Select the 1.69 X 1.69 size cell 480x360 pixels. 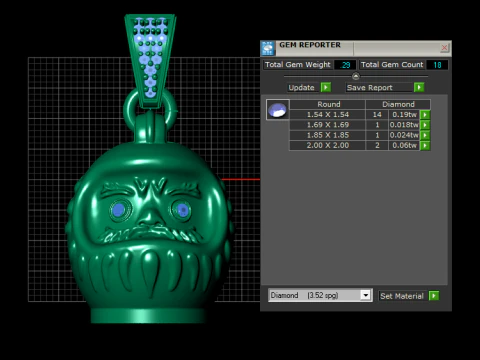point(328,125)
